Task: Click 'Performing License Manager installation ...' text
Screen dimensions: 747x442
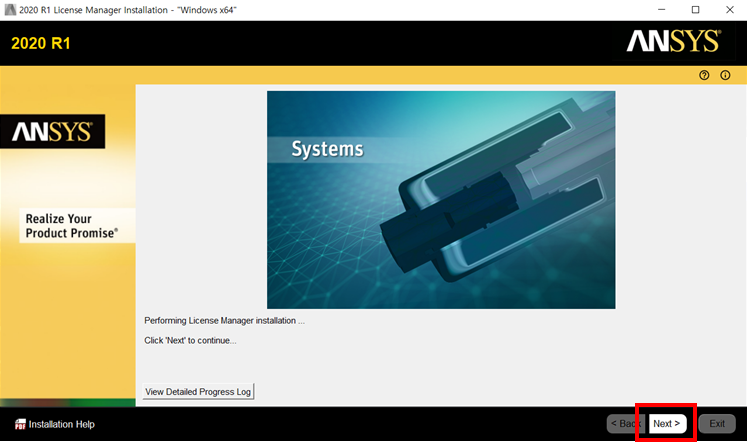Action: (224, 321)
